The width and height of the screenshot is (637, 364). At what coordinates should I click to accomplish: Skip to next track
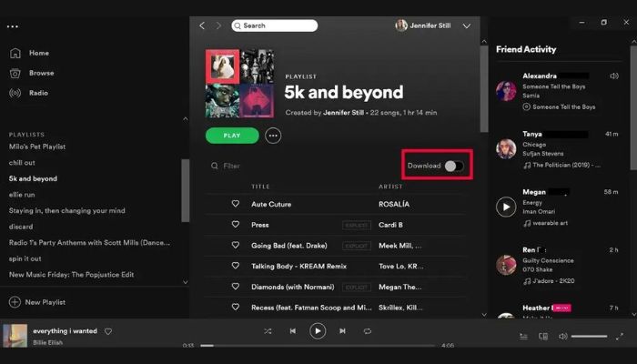pyautogui.click(x=342, y=331)
